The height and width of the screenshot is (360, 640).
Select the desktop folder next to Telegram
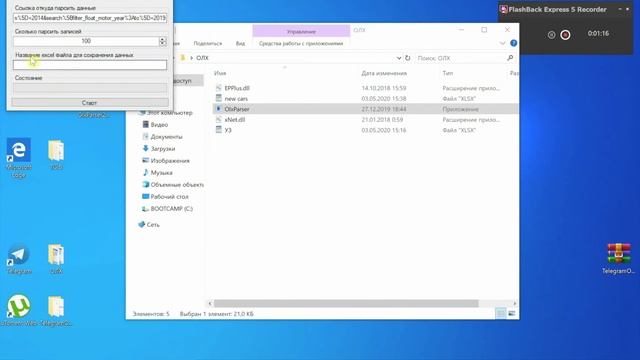coord(56,259)
